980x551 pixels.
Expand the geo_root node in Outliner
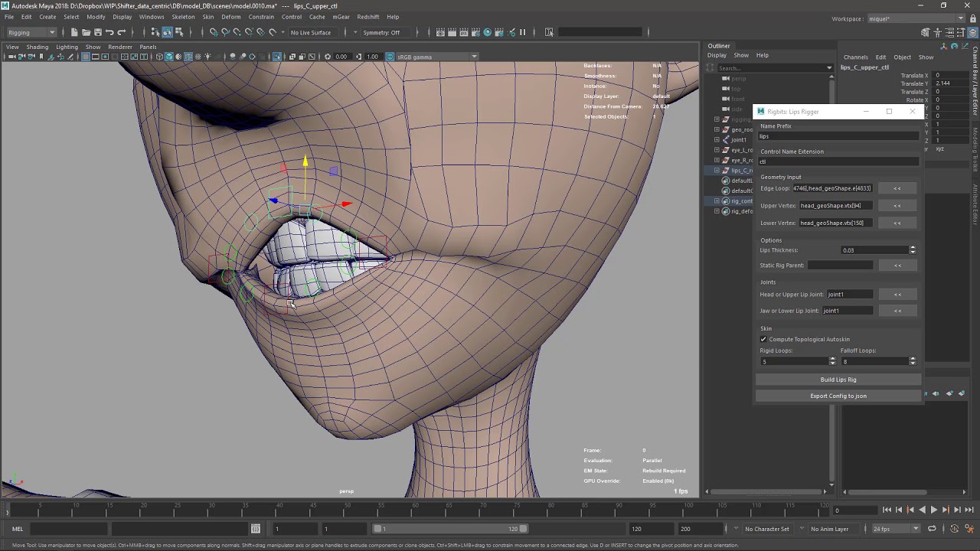click(x=717, y=129)
